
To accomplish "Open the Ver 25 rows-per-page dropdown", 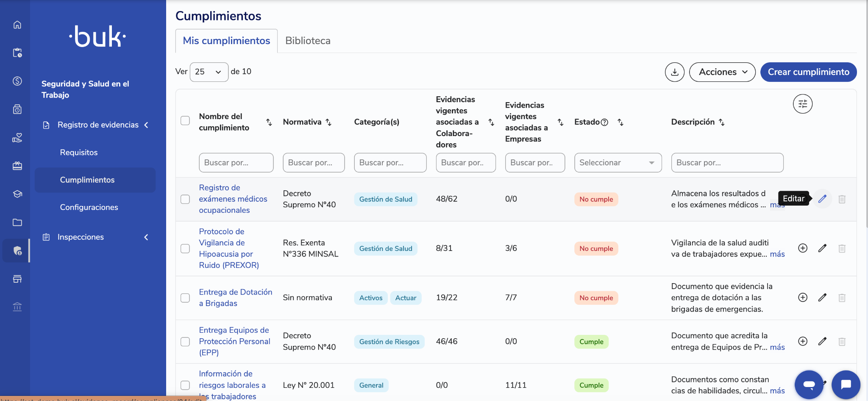I will [x=209, y=72].
